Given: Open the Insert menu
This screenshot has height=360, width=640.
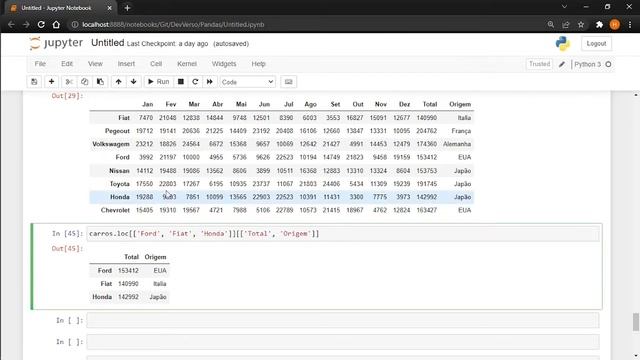Looking at the screenshot, I should 126,64.
